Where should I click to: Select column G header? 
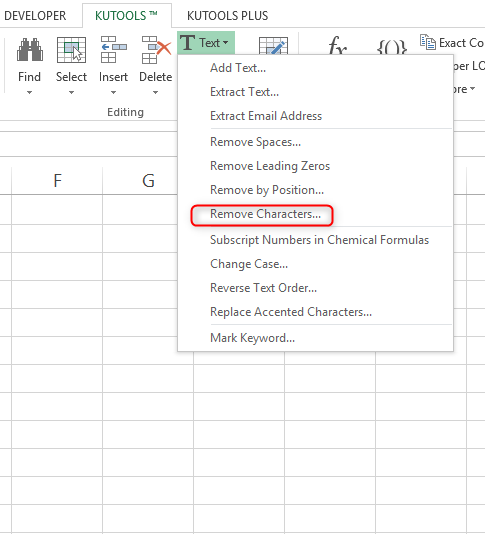pos(148,180)
